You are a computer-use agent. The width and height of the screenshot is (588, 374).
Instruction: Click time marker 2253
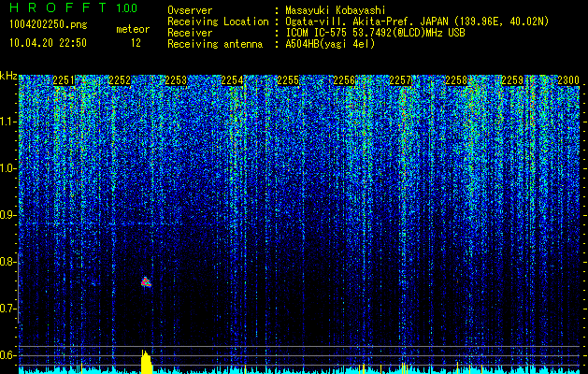[176, 80]
